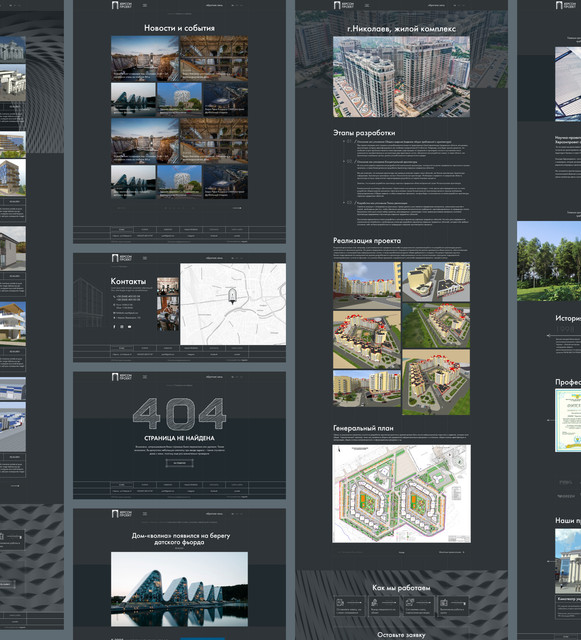Click logo on news page header

[x=122, y=5]
